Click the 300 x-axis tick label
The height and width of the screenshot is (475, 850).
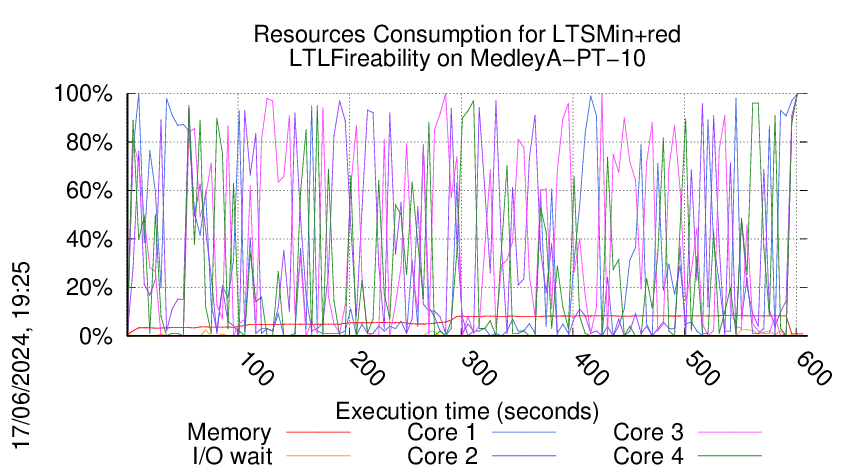click(x=479, y=369)
